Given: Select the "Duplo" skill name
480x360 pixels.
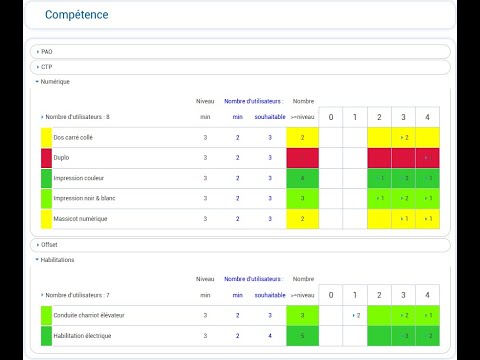Looking at the screenshot, I should point(61,158).
